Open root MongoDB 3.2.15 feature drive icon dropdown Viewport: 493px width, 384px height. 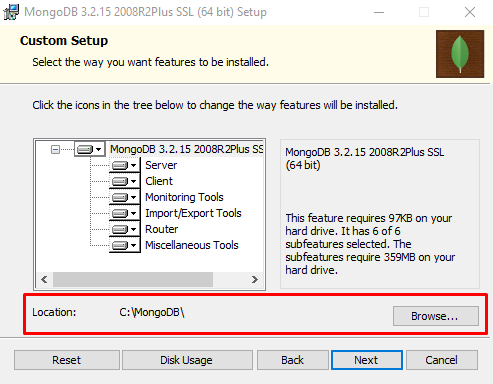tap(89, 149)
